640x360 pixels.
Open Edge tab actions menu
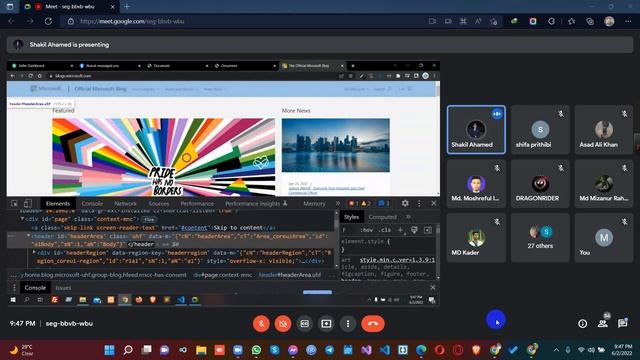coord(10,7)
